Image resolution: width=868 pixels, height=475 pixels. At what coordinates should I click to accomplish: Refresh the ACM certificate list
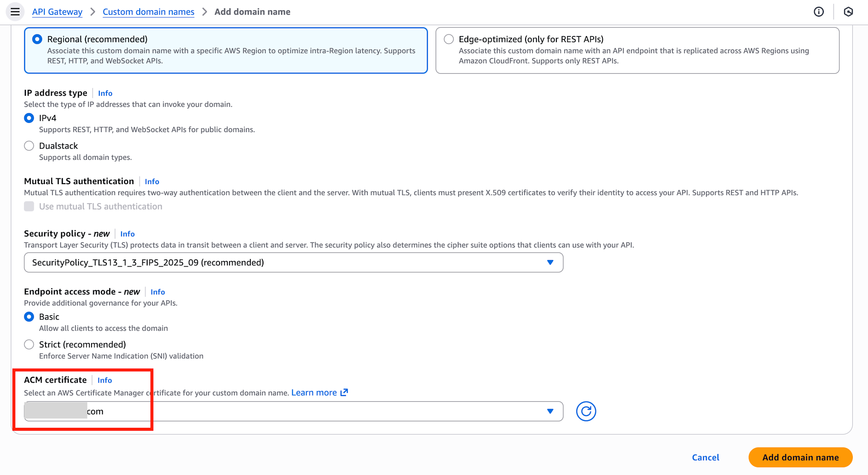tap(586, 411)
